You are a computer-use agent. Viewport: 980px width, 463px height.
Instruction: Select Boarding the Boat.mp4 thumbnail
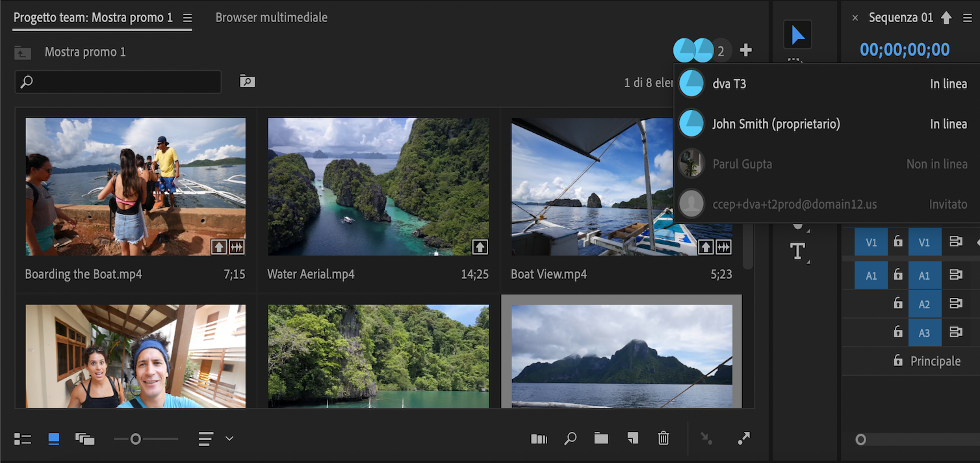click(136, 187)
